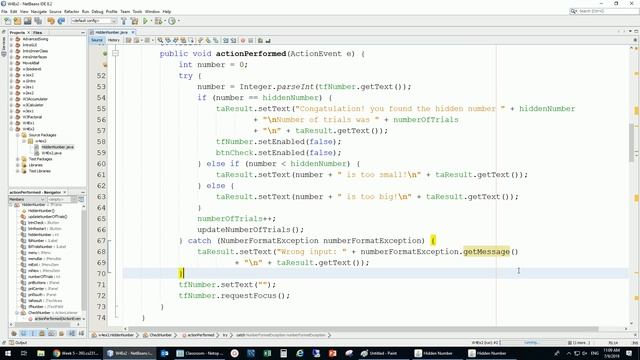Image resolution: width=640 pixels, height=360 pixels.
Task: Click the Undo toolbar icon
Action: click(x=51, y=21)
